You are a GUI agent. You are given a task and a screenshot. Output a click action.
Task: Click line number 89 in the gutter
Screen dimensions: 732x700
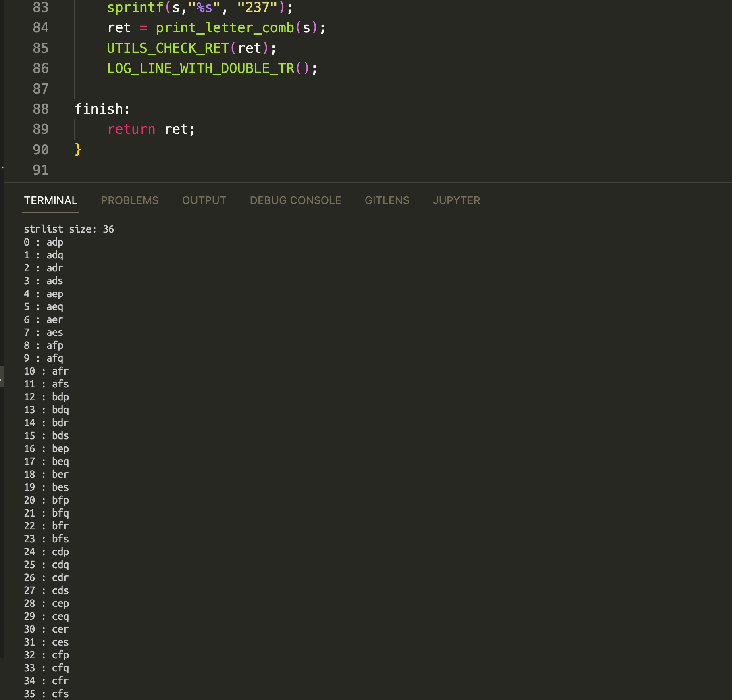click(x=40, y=129)
